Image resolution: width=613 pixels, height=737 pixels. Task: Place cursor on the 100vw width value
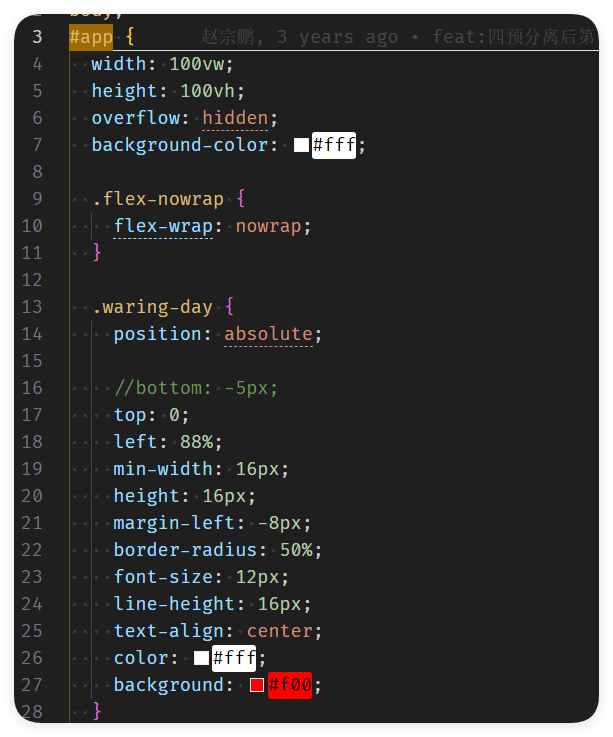coord(201,64)
